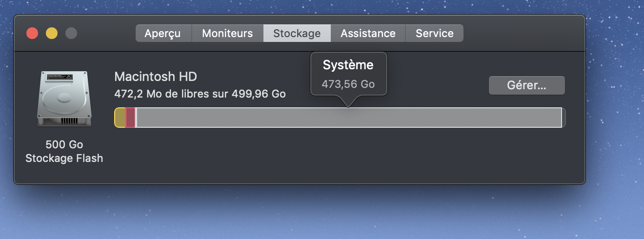Click the red segment of the storage bar
This screenshot has height=239, width=644.
point(130,118)
